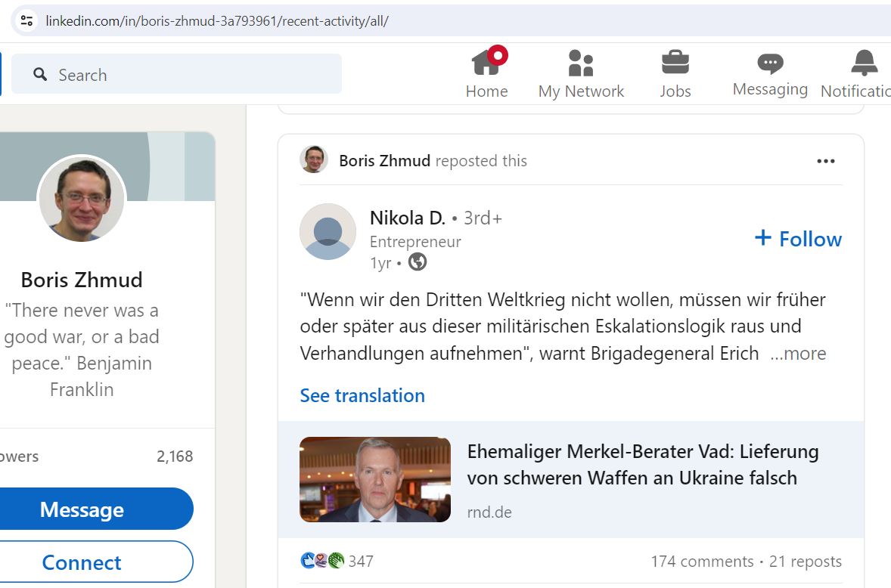Open the post options three-dot menu
The width and height of the screenshot is (891, 588).
click(x=826, y=161)
